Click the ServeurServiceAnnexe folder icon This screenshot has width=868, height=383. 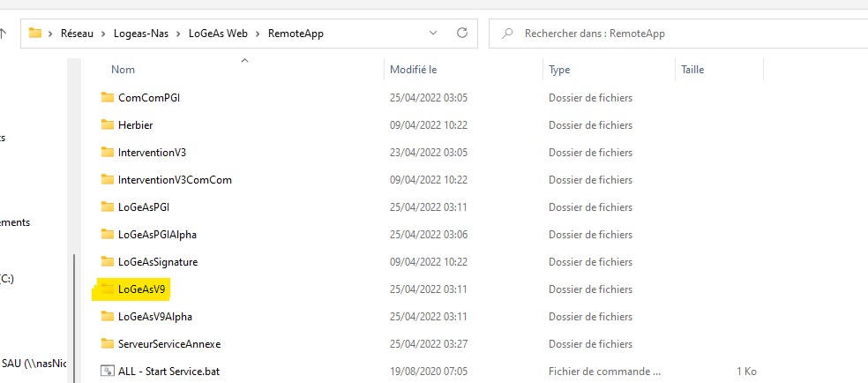(x=108, y=343)
